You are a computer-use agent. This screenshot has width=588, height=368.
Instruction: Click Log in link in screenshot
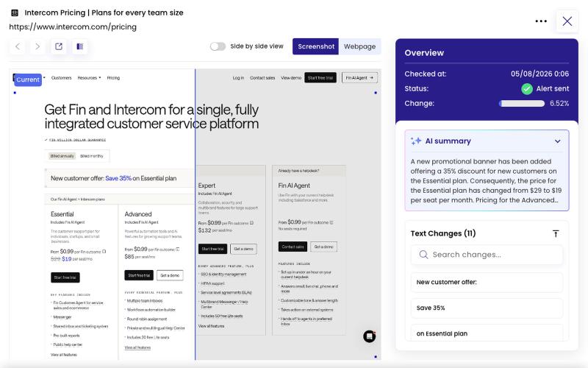[x=238, y=78]
